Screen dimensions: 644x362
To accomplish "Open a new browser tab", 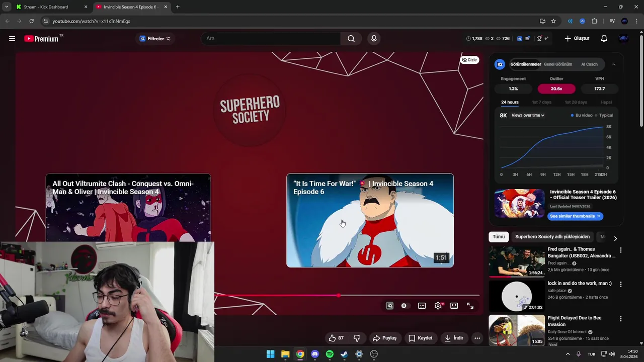I will click(178, 7).
